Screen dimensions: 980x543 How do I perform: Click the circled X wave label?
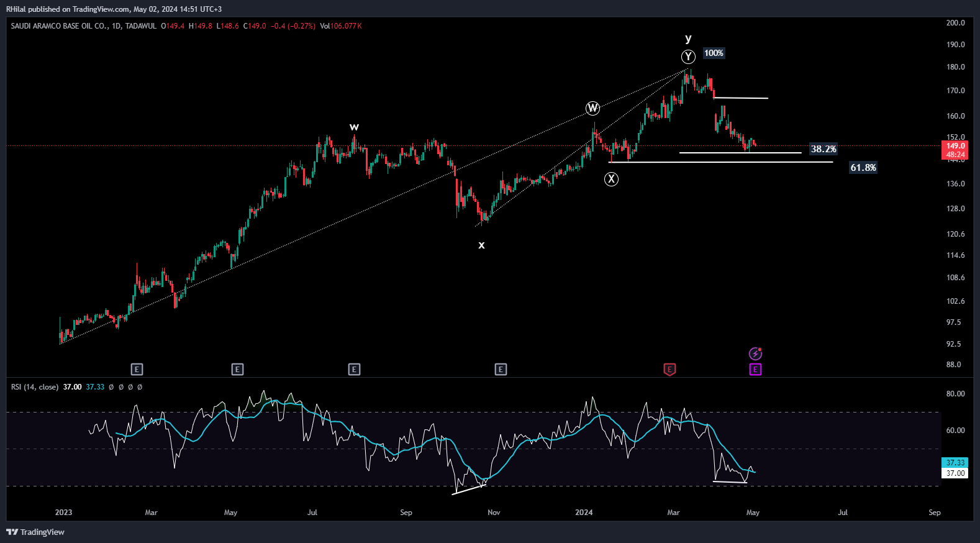(612, 180)
